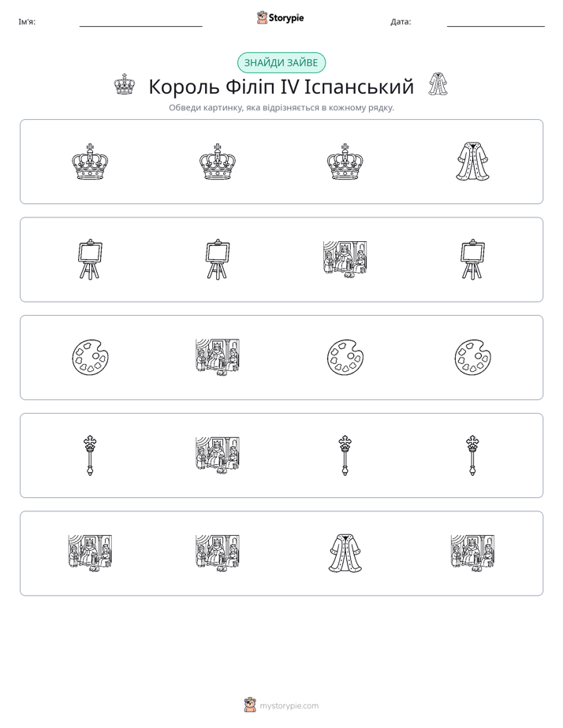Click the Storypie logo at the top

pyautogui.click(x=280, y=18)
